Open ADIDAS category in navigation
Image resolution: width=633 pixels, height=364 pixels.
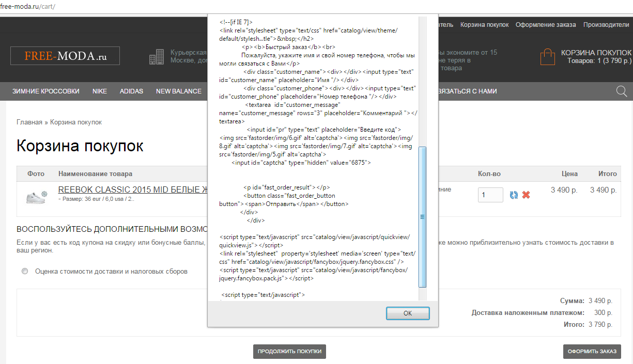(131, 91)
